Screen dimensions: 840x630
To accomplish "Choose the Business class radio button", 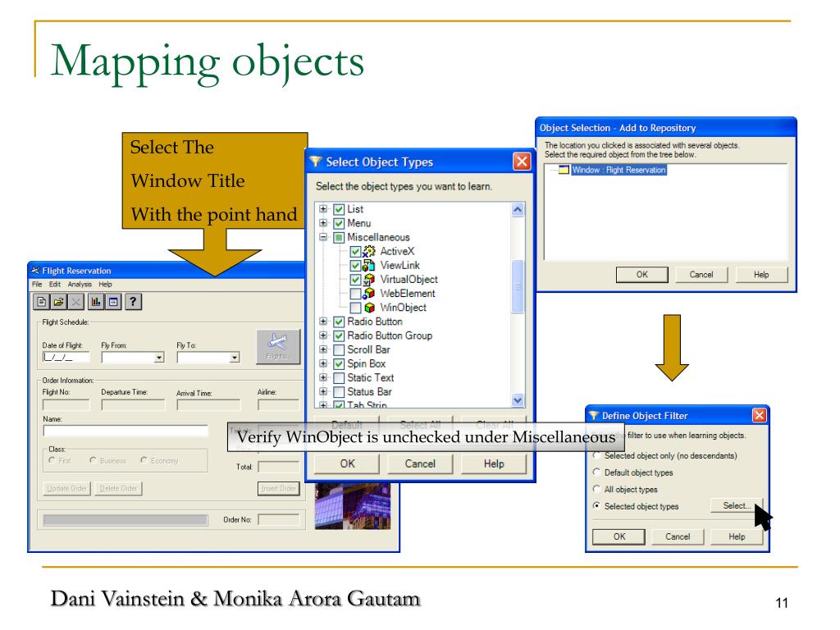I will pos(93,460).
